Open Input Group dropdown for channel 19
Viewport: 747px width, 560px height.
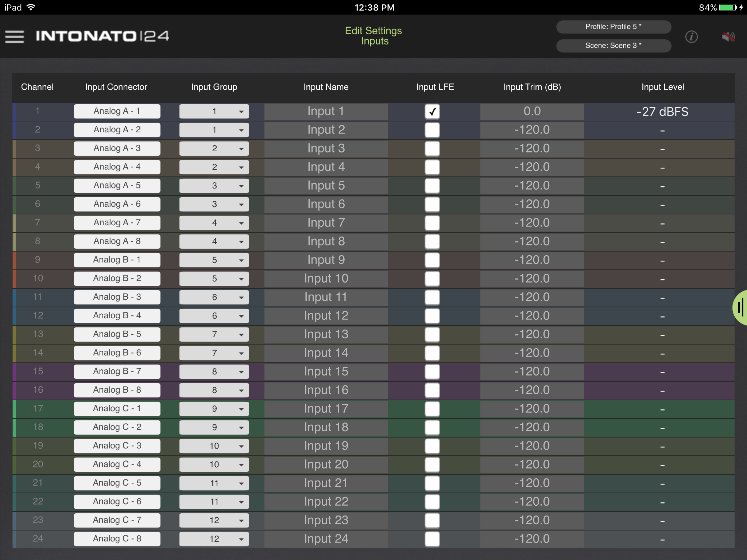(x=214, y=446)
